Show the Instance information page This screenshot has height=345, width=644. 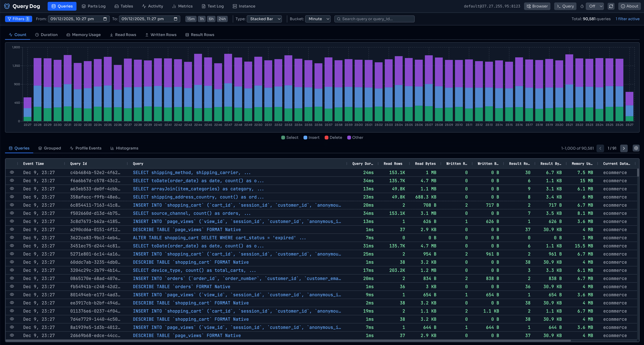(x=244, y=6)
